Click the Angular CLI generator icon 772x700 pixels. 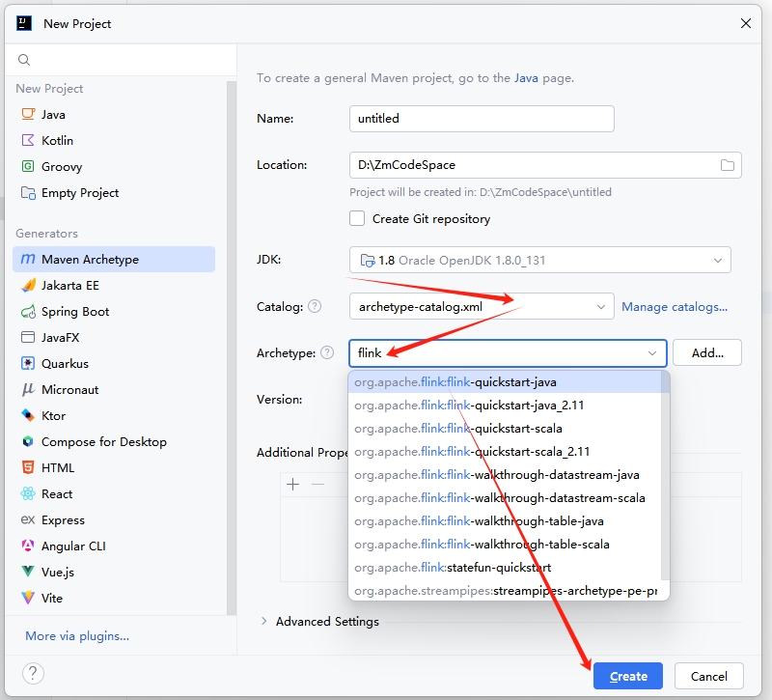point(28,546)
